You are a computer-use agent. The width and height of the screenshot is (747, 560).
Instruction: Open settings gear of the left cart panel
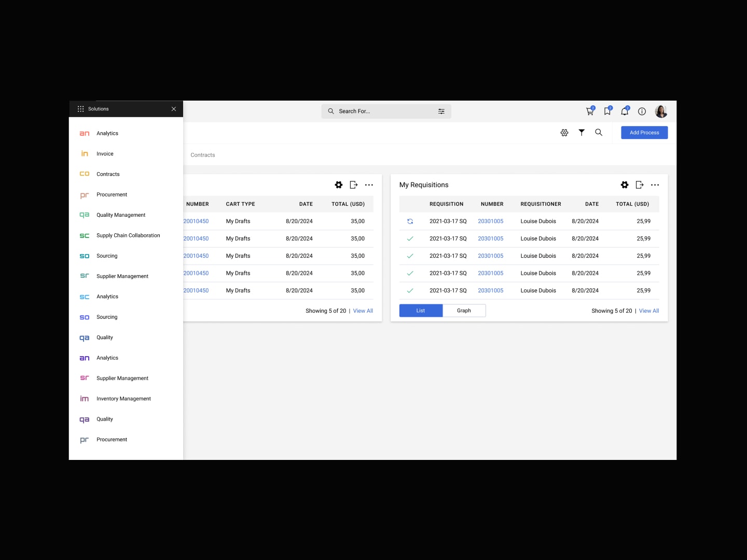tap(339, 185)
